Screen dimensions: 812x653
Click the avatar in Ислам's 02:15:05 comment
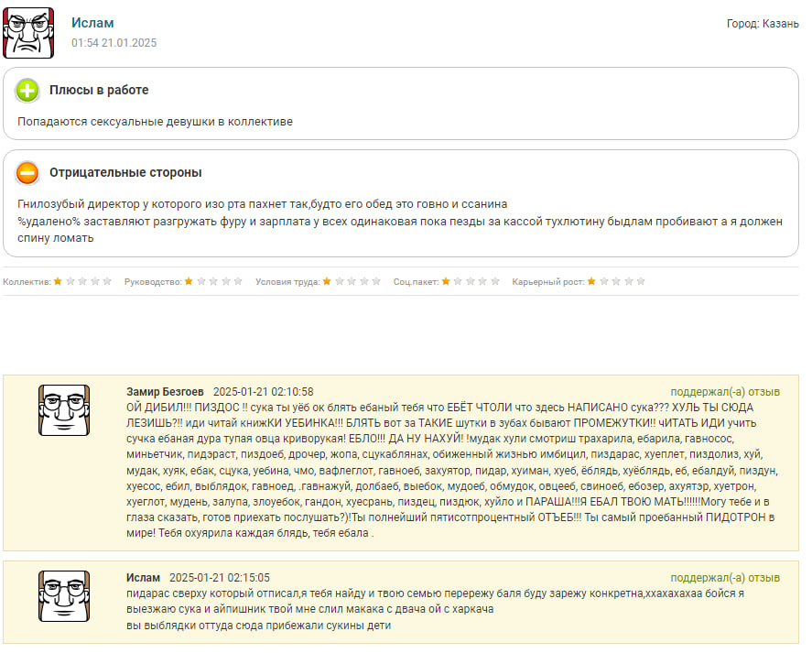pos(64,596)
